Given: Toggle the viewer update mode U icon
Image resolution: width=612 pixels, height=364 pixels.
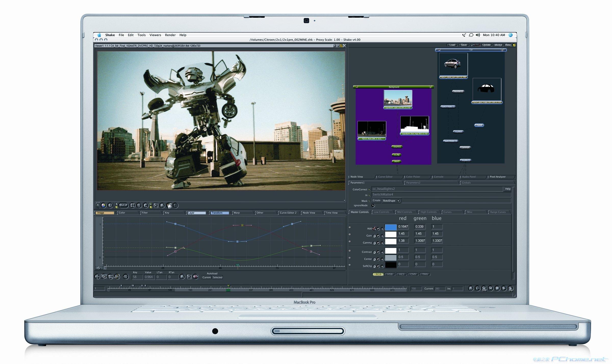Looking at the screenshot, I should click(110, 205).
